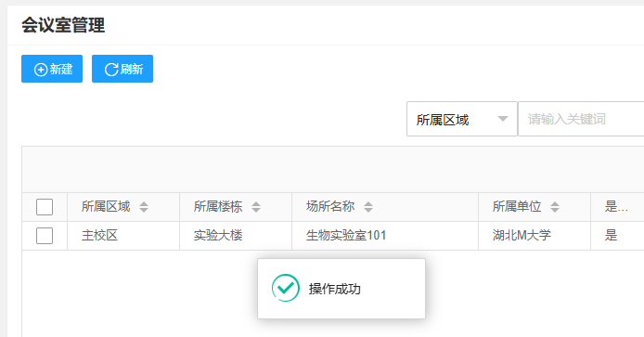The height and width of the screenshot is (337, 644).
Task: Focus the 请输入关键词 keyword search field
Action: tap(581, 119)
